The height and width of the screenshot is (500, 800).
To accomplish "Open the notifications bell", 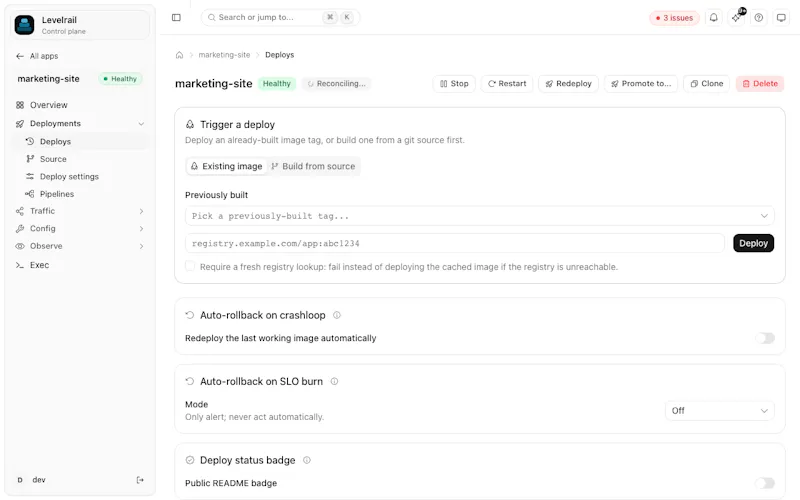I will 713,17.
